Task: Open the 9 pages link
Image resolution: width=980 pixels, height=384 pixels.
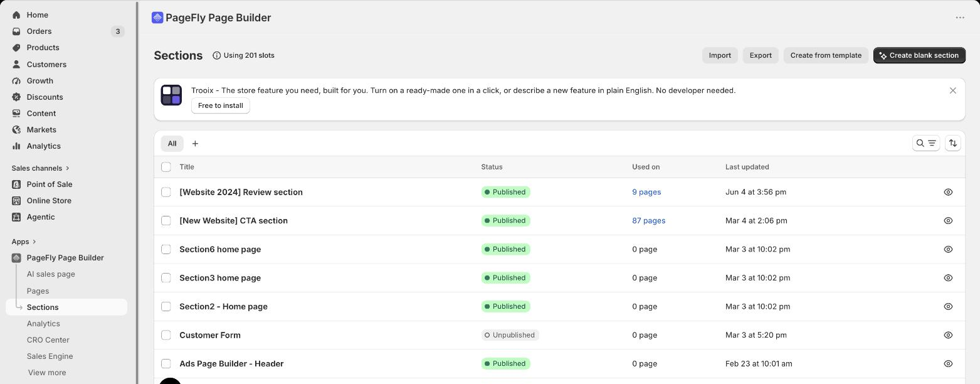Action: tap(646, 192)
